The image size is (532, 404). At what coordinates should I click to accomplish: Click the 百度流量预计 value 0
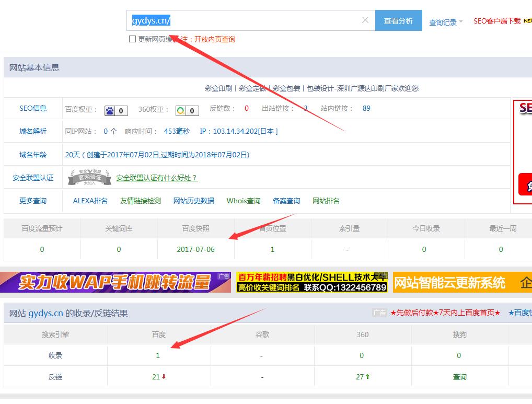(42, 249)
